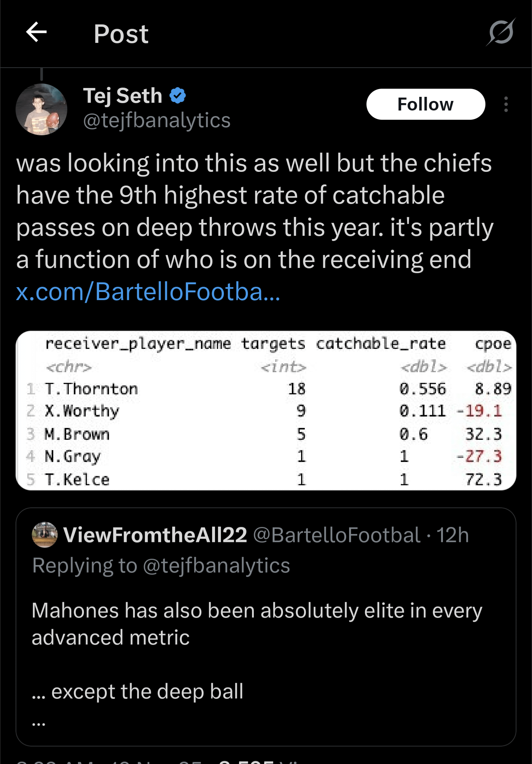Tap the ViewFromtheAll22 name in quoted post
This screenshot has height=764, width=532.
click(x=155, y=535)
